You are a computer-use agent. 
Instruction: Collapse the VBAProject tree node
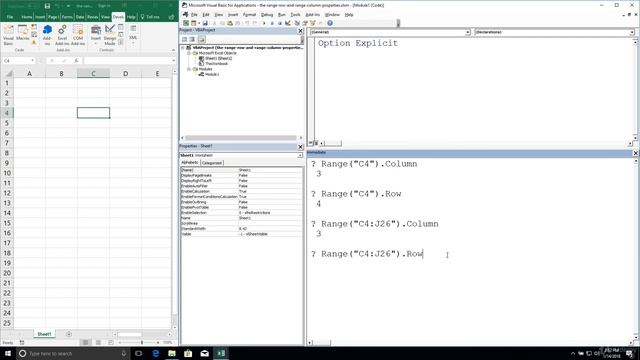(183, 48)
